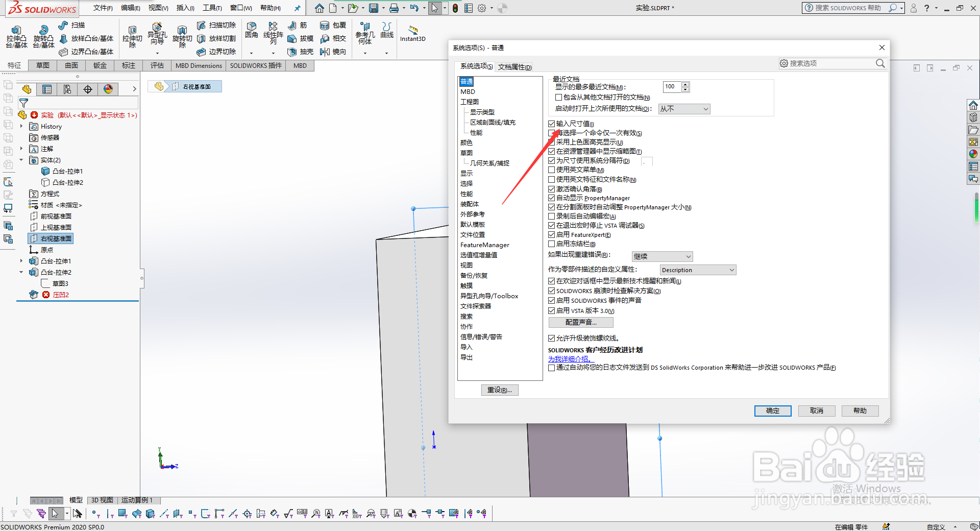
Task: Toggle Instant3D mode on the toolbar
Action: 413,32
